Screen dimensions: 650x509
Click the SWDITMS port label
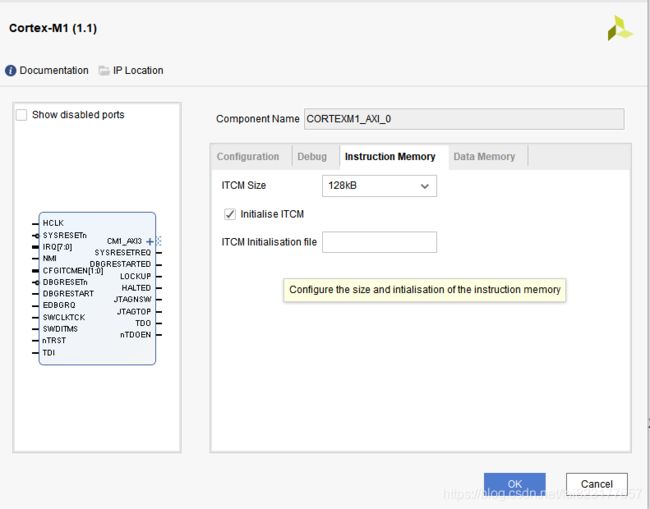tap(60, 329)
